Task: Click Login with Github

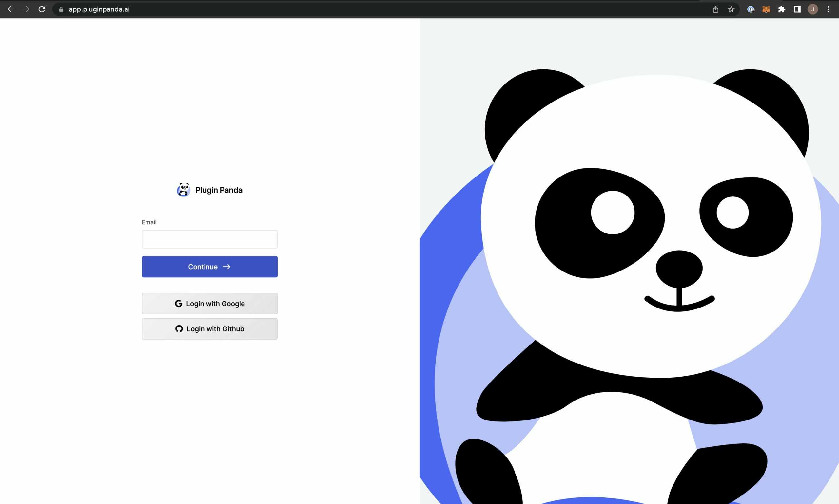Action: pyautogui.click(x=210, y=329)
